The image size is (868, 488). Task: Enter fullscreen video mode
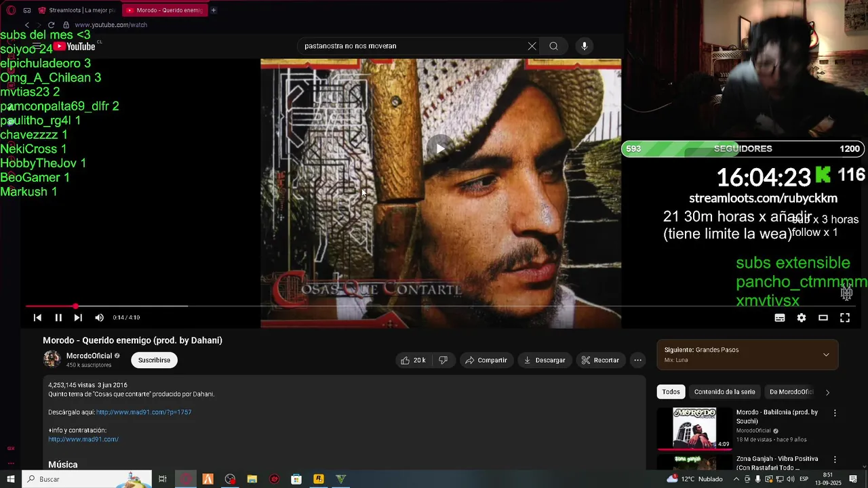[845, 317]
